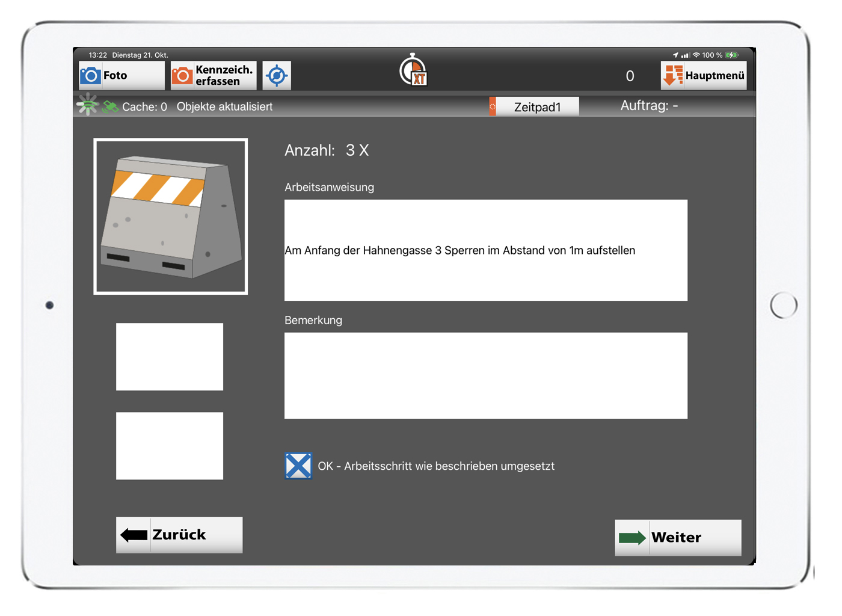
Task: Open the Hauptmenü main menu
Action: [703, 76]
